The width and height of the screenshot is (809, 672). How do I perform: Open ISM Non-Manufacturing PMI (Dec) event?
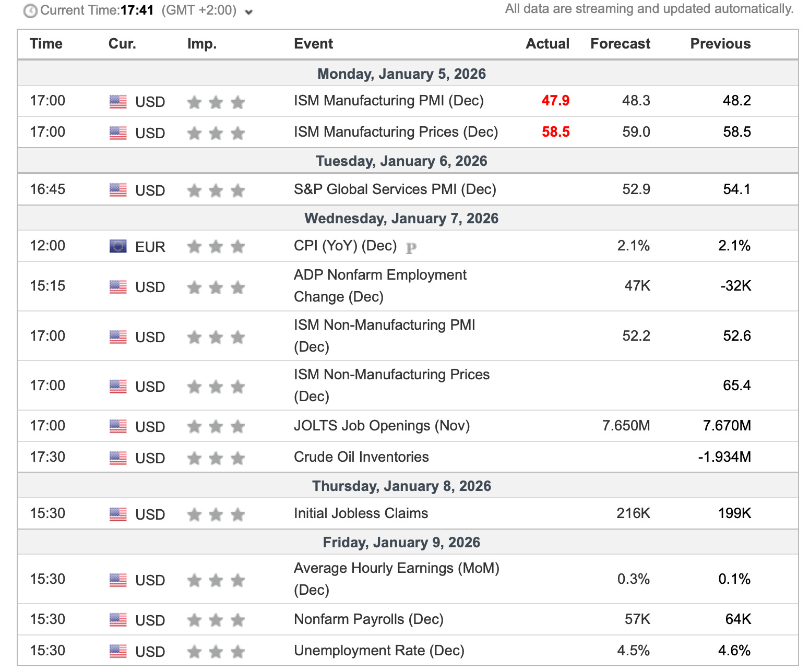tap(385, 335)
